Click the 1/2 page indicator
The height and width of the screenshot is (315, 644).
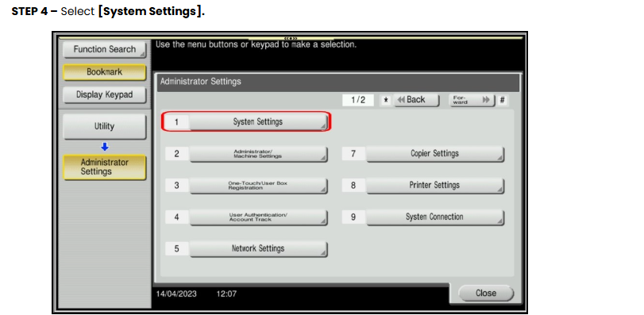(358, 100)
